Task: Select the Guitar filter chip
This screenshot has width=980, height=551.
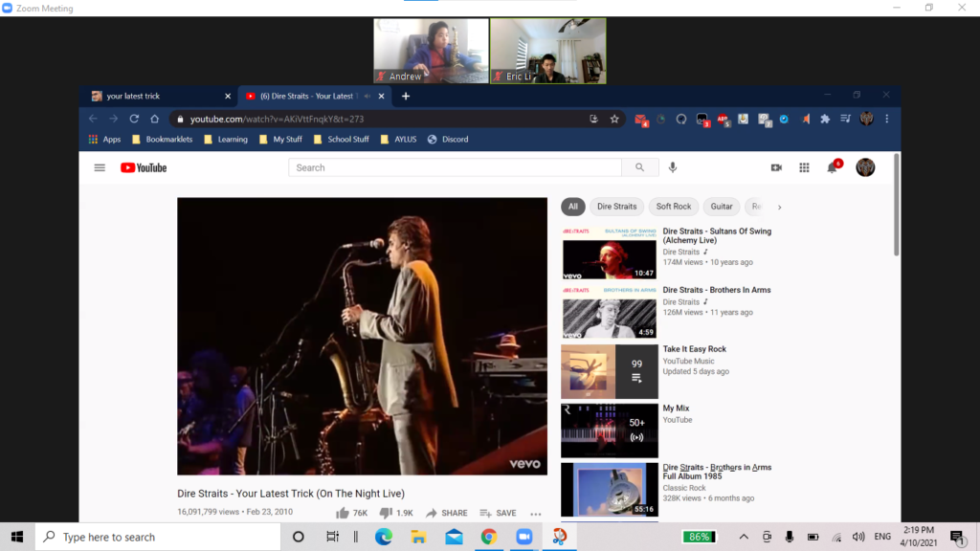Action: 722,207
